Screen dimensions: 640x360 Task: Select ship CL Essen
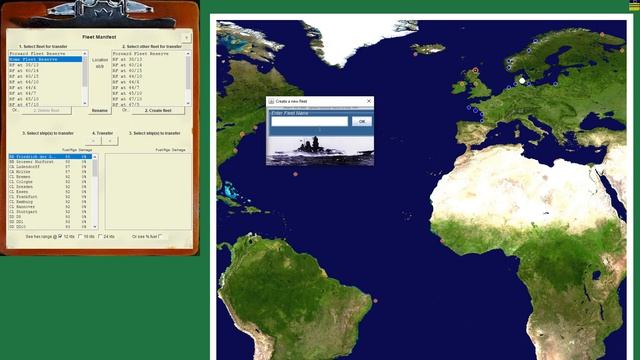50,192
